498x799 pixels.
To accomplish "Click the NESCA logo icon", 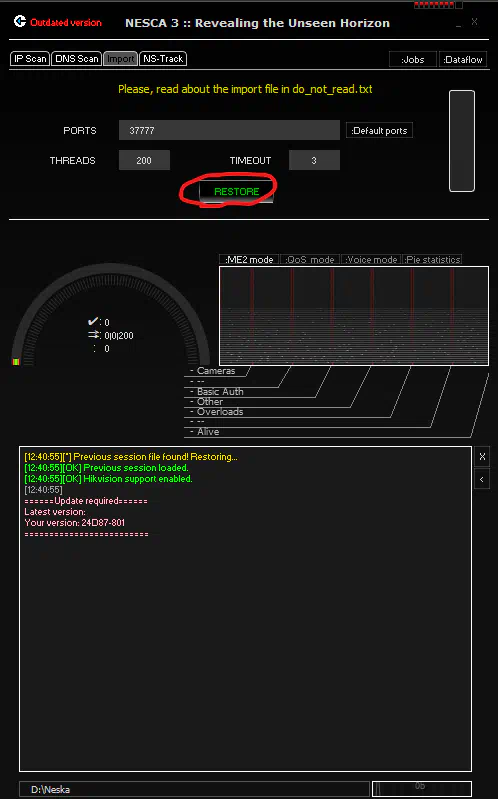I will pos(20,21).
